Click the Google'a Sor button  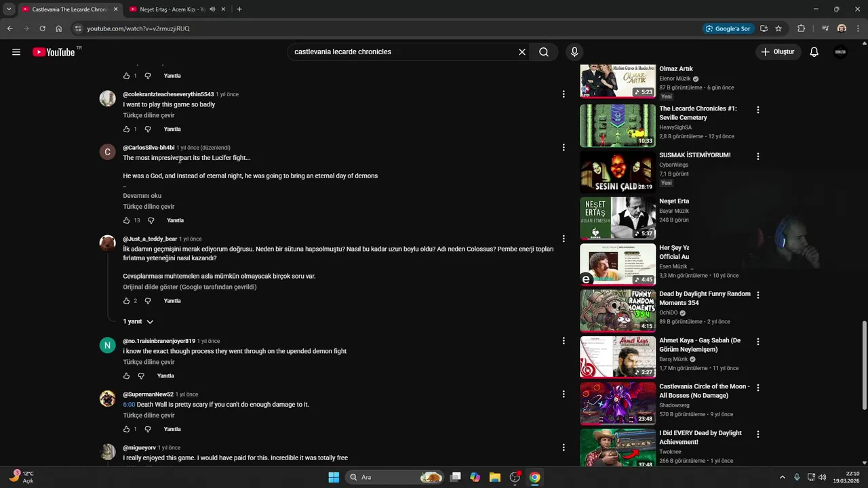(x=728, y=28)
